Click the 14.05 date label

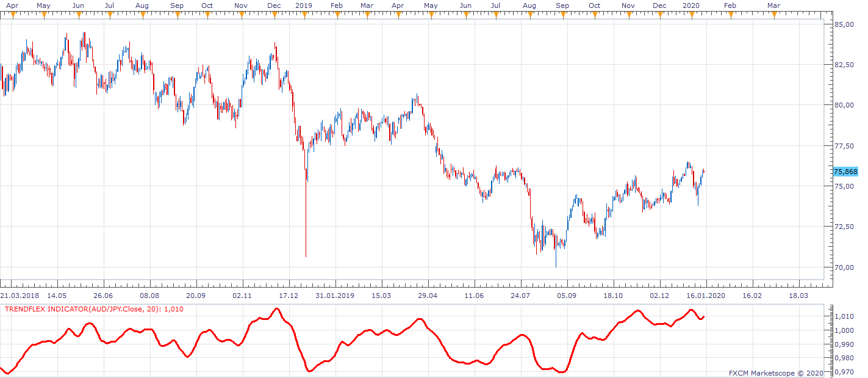pos(57,296)
